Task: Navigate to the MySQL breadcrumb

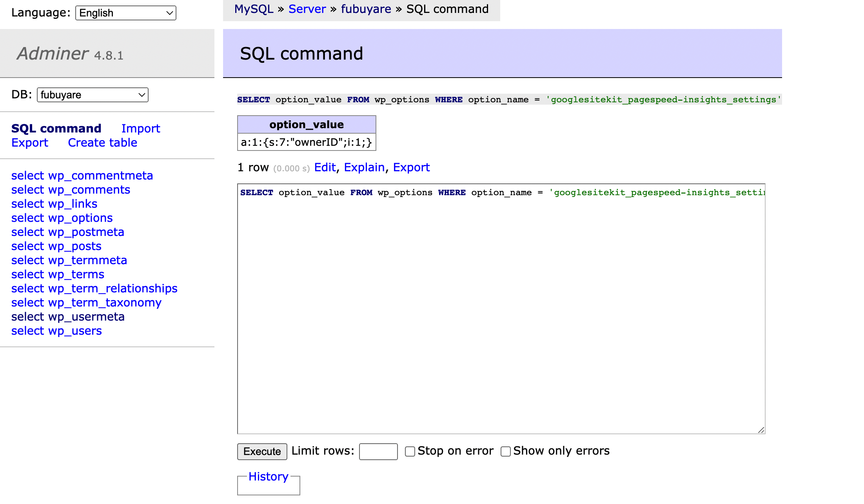Action: coord(254,9)
